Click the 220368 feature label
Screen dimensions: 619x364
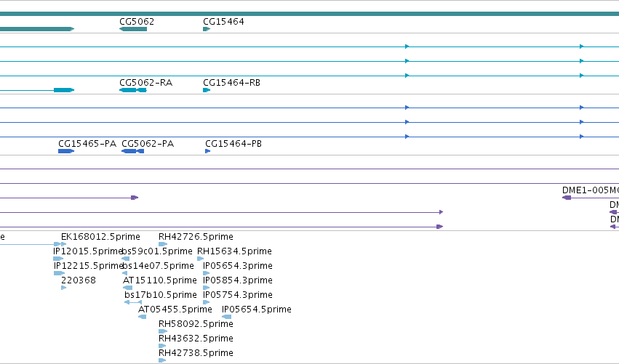[78, 280]
